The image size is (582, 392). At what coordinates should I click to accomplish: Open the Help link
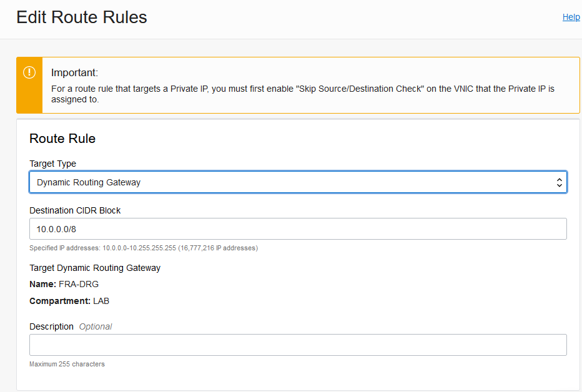pos(571,17)
